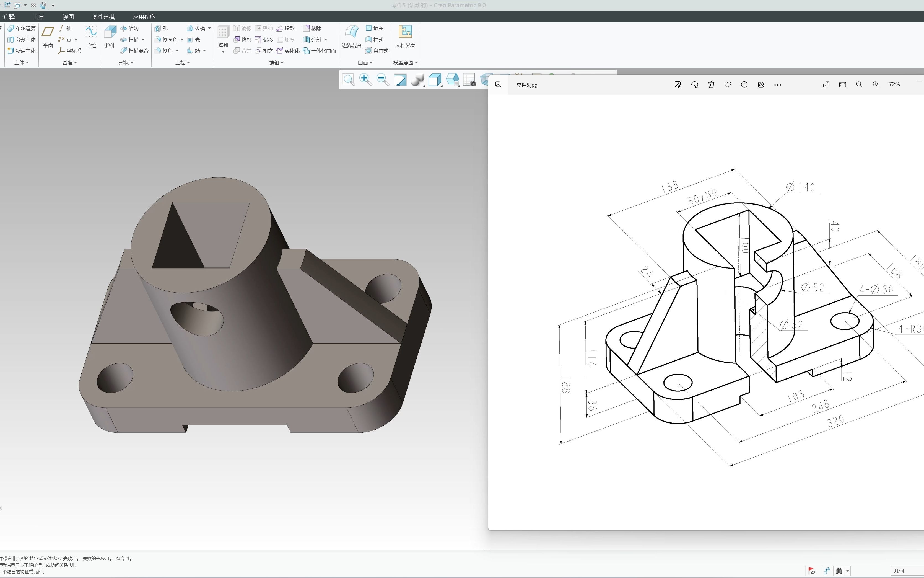
Task: Favorite the image with the heart icon
Action: 728,85
